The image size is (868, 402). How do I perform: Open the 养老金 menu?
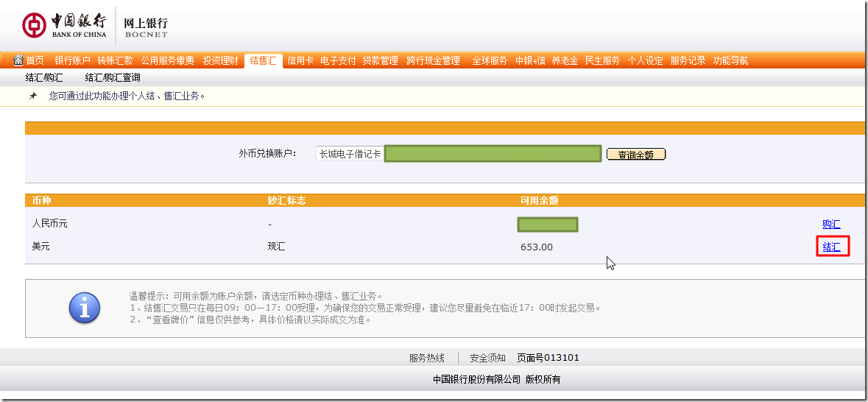(x=565, y=61)
